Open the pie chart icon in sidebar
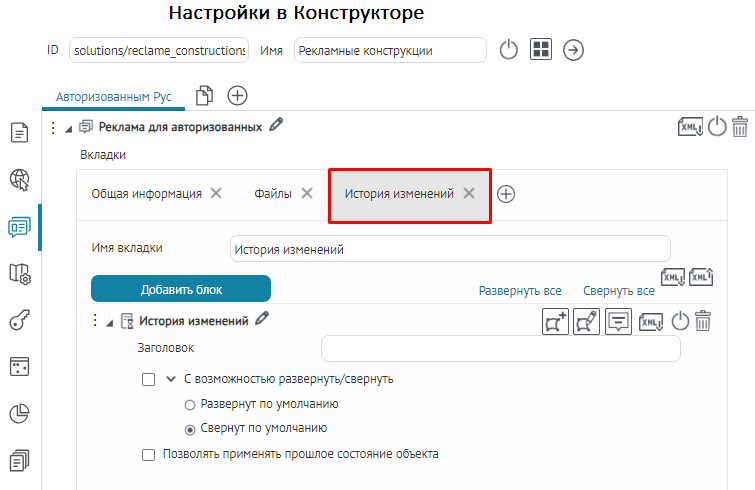 [19, 413]
